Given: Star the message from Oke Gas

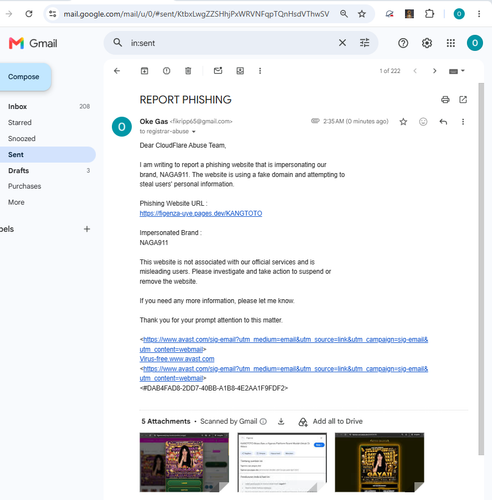Looking at the screenshot, I should click(403, 122).
